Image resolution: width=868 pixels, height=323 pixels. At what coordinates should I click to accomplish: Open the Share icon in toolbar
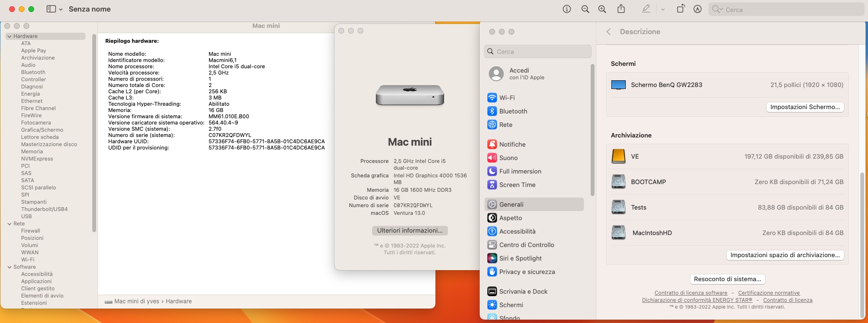point(621,9)
